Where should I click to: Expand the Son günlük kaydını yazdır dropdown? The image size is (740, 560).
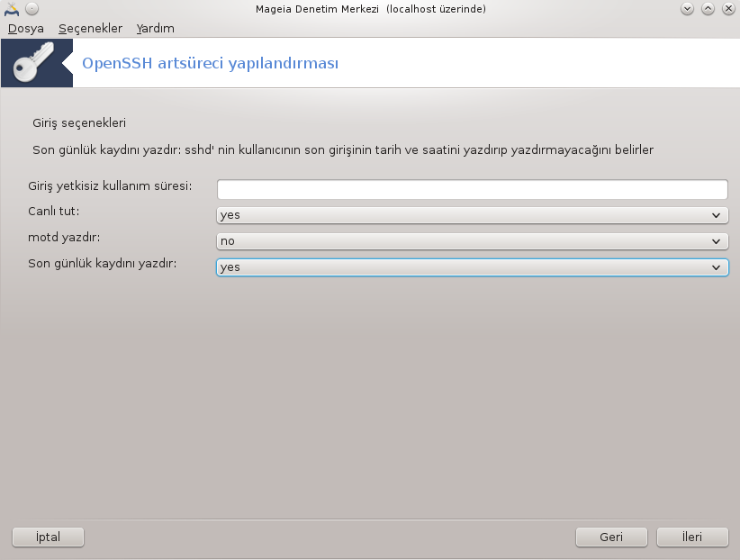point(472,267)
